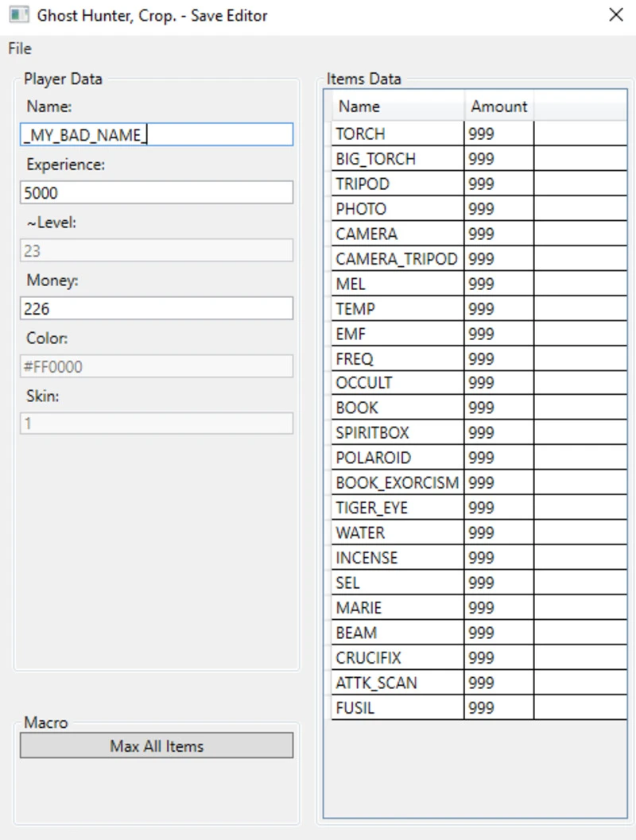The height and width of the screenshot is (840, 636).
Task: Click the player Name text field
Action: tap(157, 135)
